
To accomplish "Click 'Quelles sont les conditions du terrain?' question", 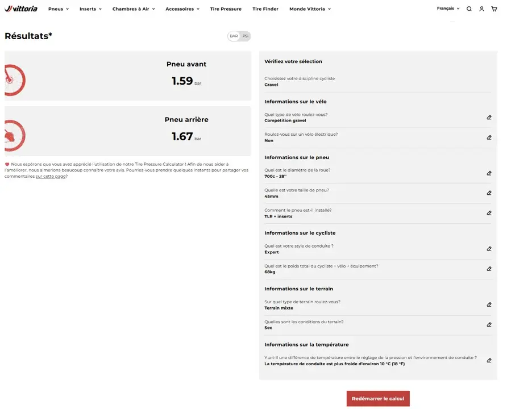I will (x=304, y=322).
